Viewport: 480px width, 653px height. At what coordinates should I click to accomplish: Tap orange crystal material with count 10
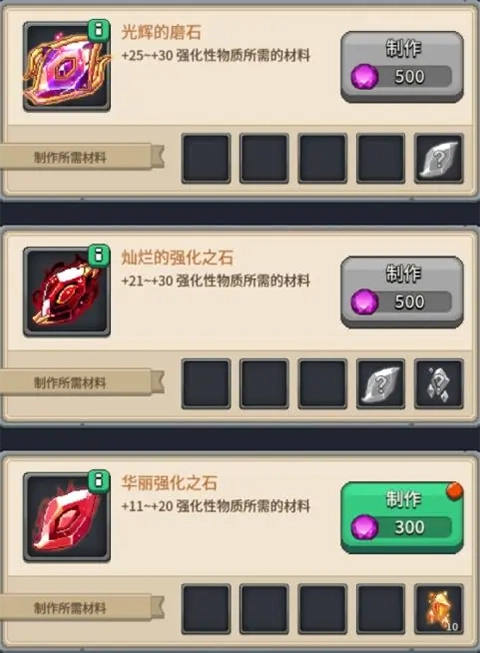(439, 609)
